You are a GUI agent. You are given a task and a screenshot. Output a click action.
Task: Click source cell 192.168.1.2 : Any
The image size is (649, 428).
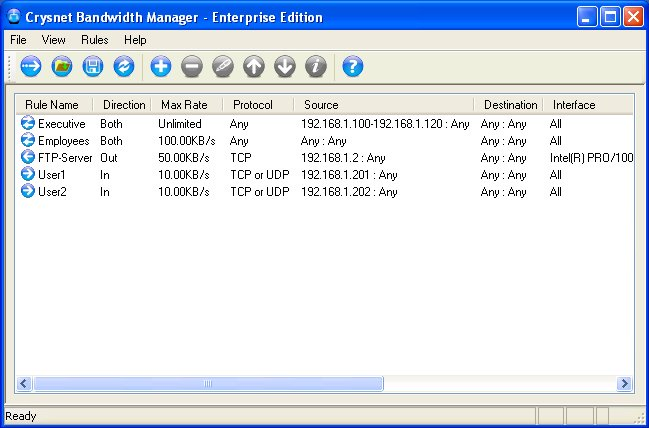coord(343,158)
